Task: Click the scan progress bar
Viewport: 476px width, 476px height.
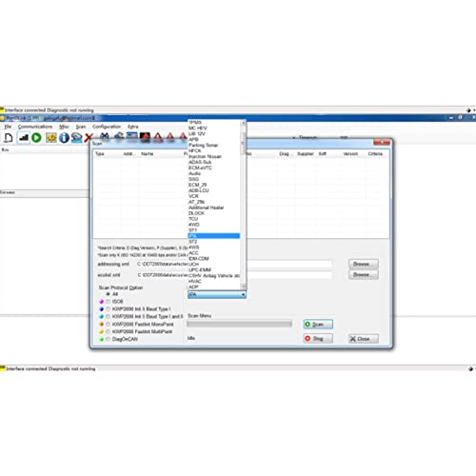Action: [239, 324]
